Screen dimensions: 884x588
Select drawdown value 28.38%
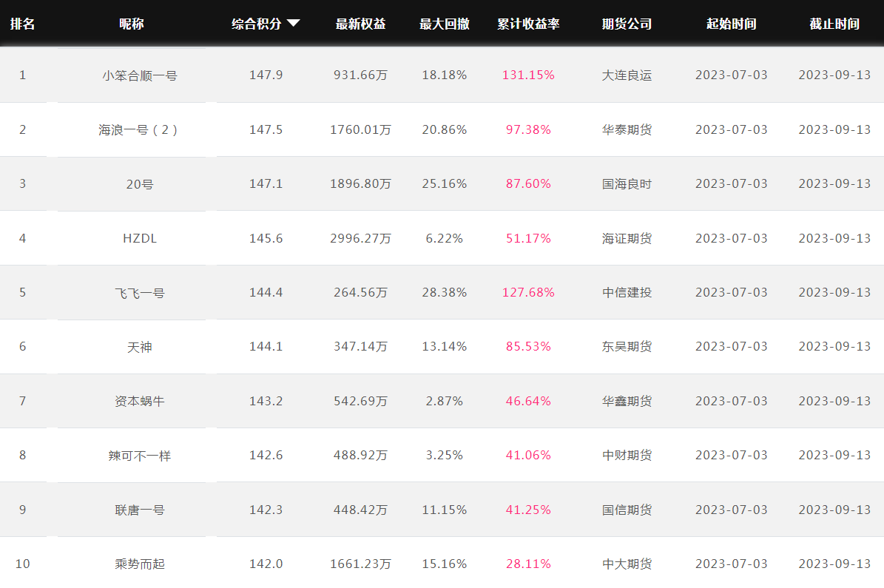tap(445, 293)
